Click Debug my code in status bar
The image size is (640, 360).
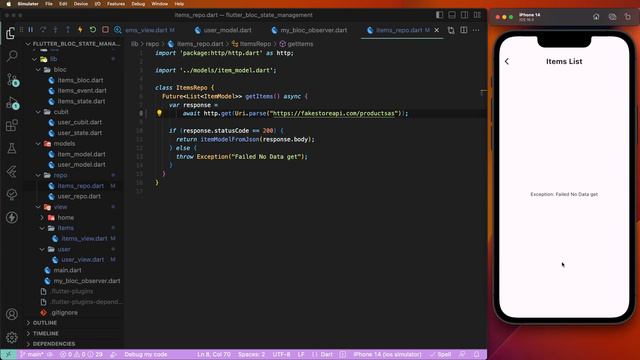pos(146,354)
